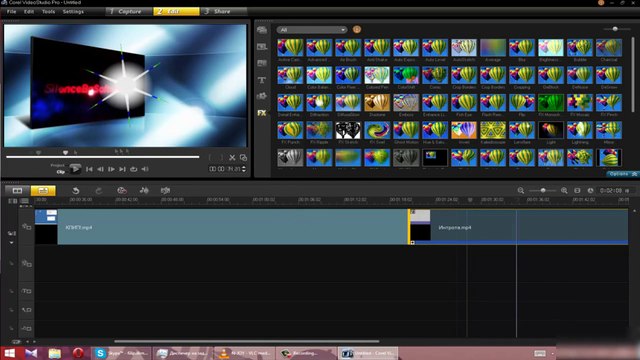640x360 pixels.
Task: Split the clip with the scissors icon
Action: tap(232, 158)
